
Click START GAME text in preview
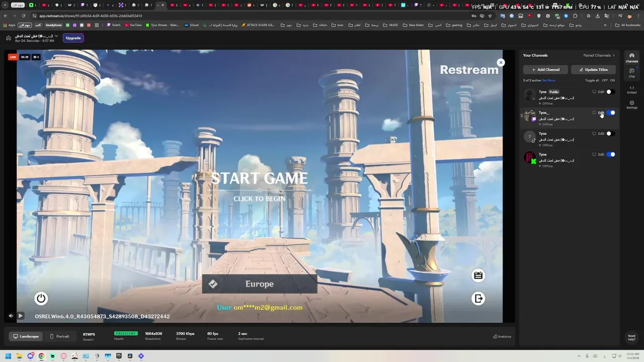tap(259, 178)
